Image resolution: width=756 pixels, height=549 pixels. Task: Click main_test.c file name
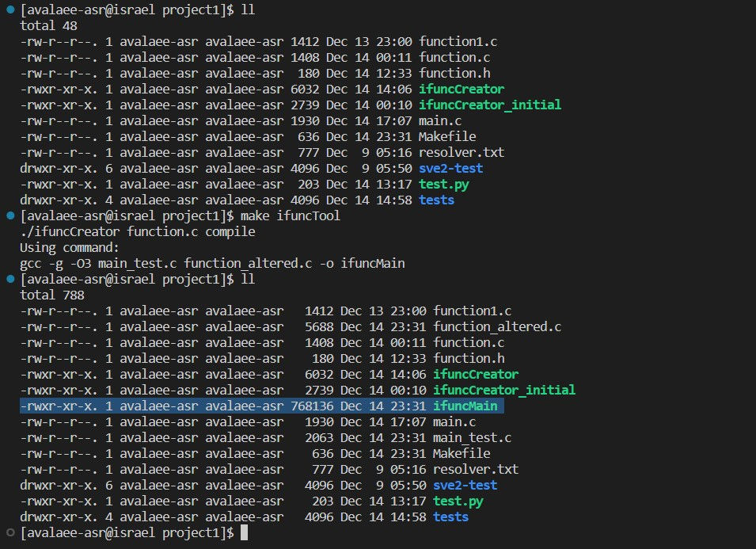pyautogui.click(x=472, y=437)
